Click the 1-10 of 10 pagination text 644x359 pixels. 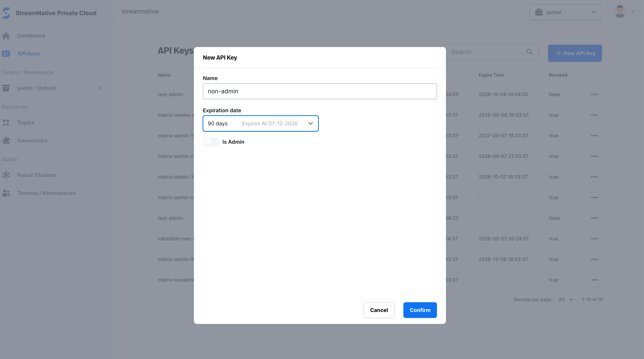[592, 300]
